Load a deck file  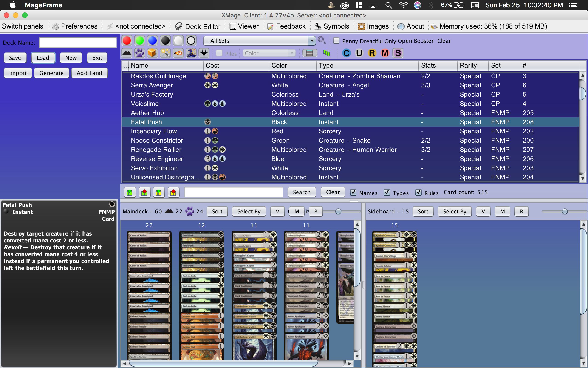tap(43, 58)
